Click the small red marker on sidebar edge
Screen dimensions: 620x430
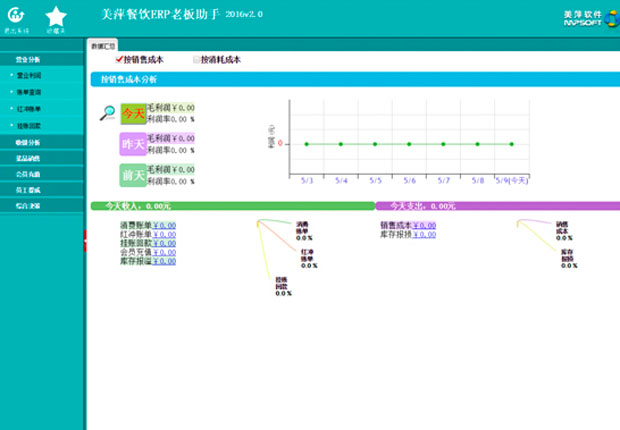87,236
